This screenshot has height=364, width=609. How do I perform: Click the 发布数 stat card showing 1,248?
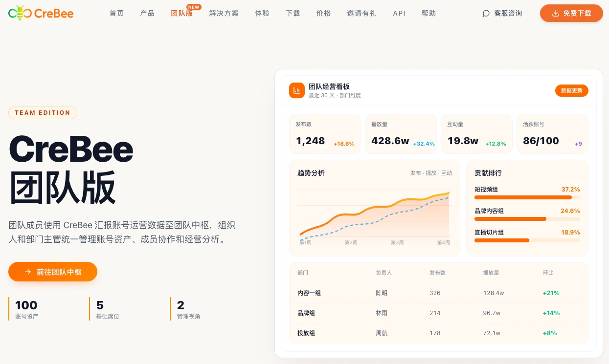325,134
